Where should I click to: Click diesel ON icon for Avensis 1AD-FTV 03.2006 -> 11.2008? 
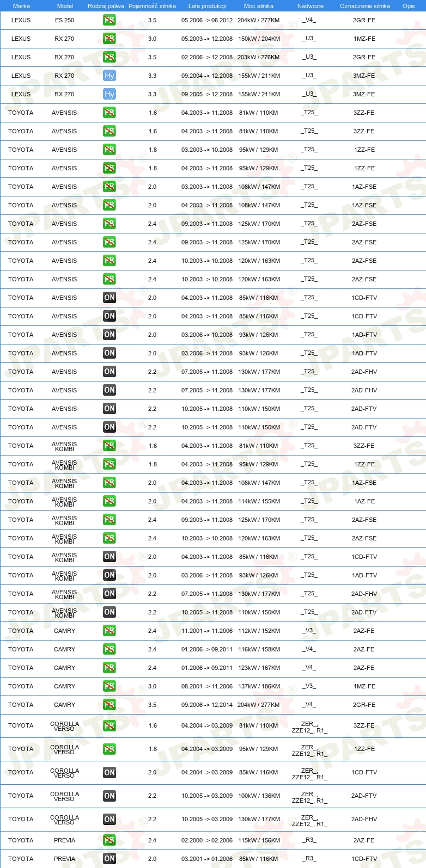(x=109, y=353)
